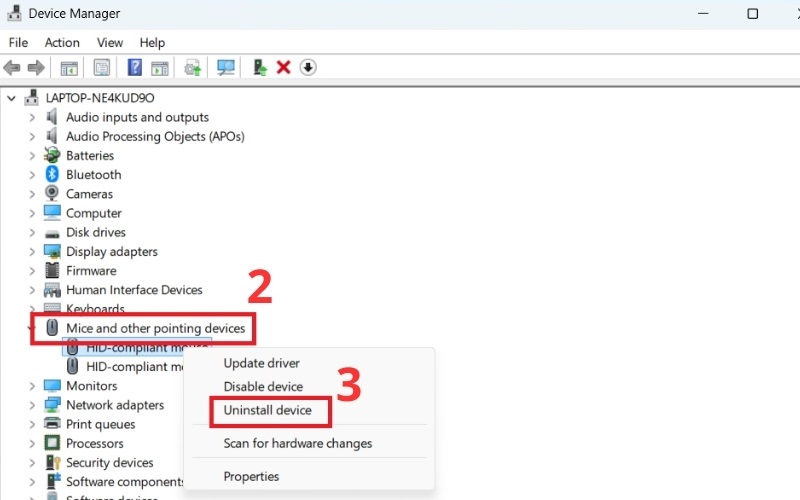
Task: Expand the Display adapters node
Action: click(32, 252)
